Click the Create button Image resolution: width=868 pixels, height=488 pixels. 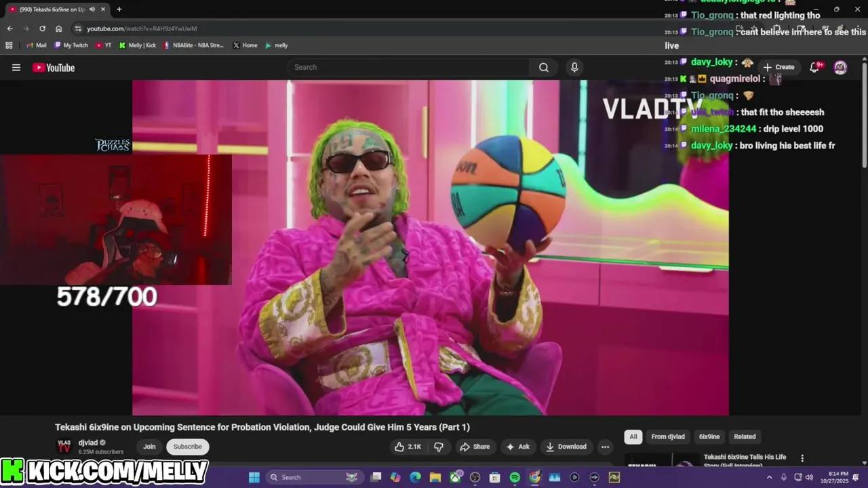(x=778, y=67)
